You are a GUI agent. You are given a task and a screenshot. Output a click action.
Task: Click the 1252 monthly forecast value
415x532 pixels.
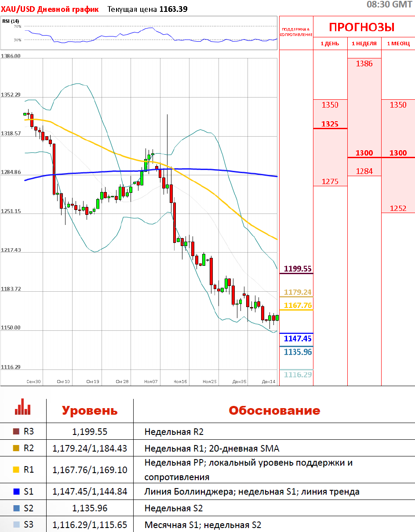(x=398, y=208)
